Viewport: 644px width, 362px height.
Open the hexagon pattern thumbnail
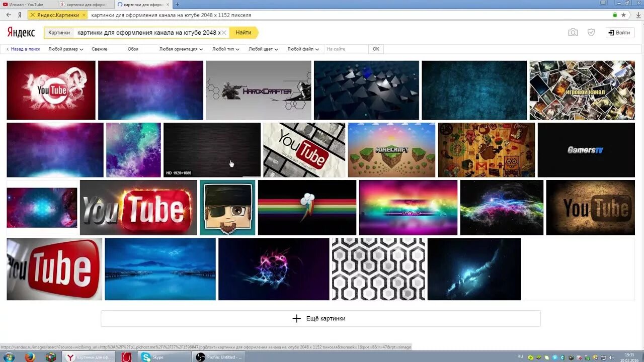coord(379,269)
